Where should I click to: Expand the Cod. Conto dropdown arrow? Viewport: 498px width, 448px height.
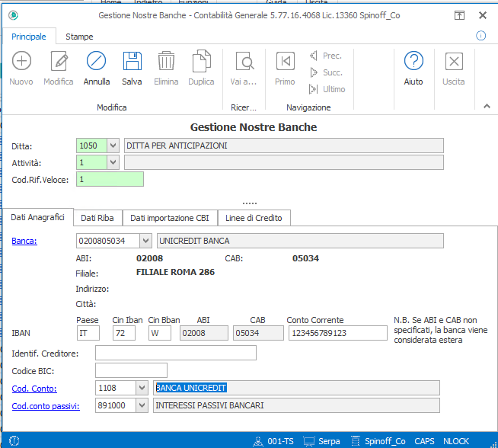tap(142, 388)
